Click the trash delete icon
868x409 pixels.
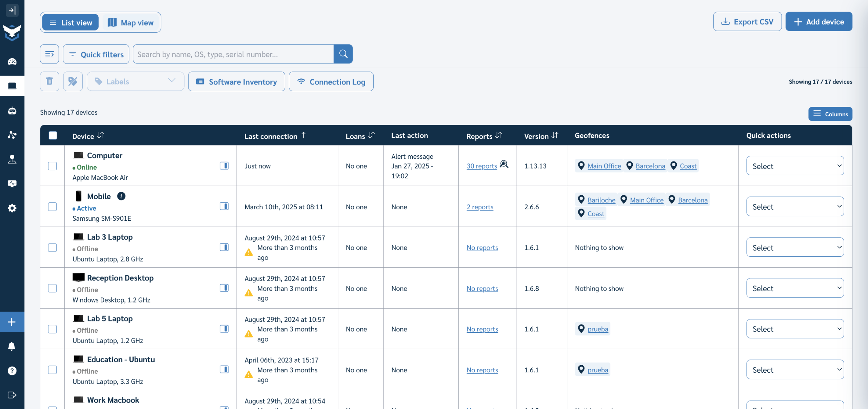[x=50, y=81]
